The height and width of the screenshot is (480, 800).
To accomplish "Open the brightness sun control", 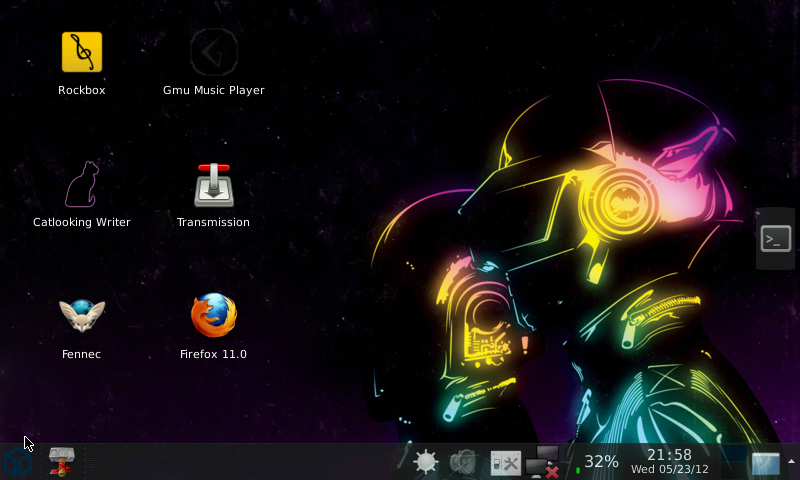I will pyautogui.click(x=426, y=462).
